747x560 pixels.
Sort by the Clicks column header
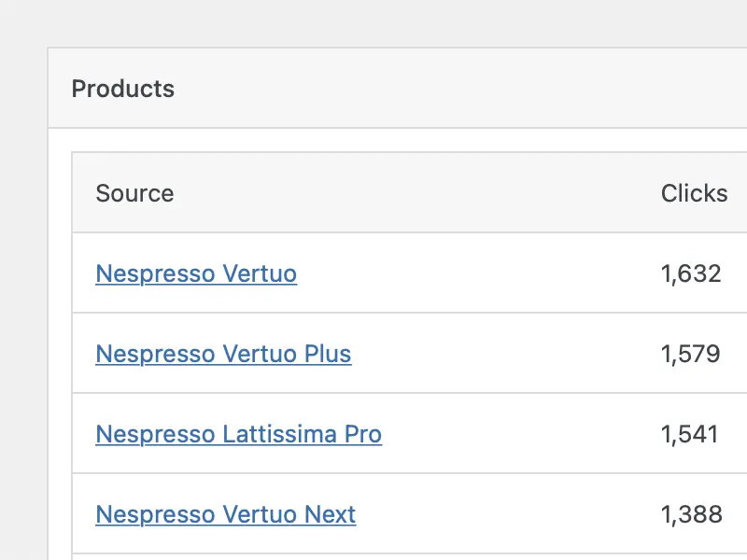[x=694, y=193]
